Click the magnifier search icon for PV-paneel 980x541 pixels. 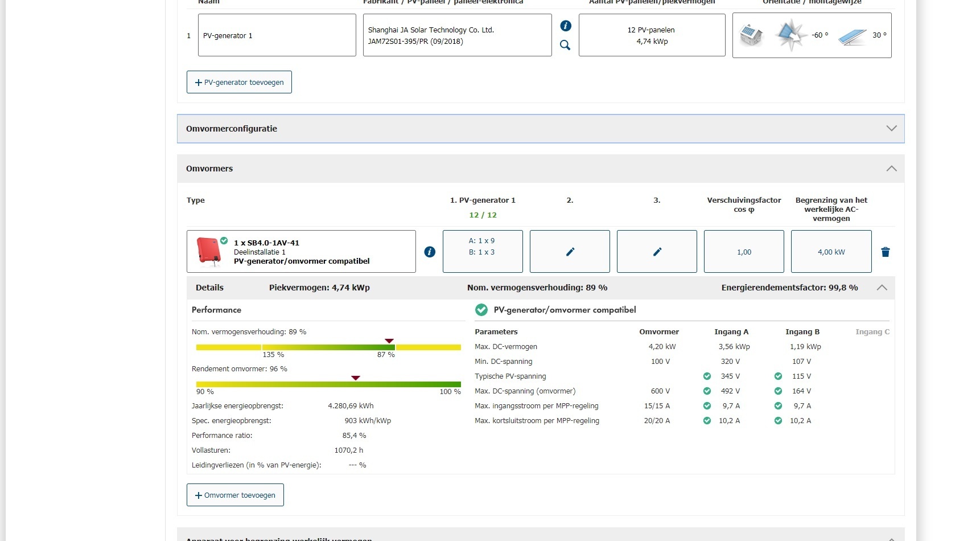point(565,45)
